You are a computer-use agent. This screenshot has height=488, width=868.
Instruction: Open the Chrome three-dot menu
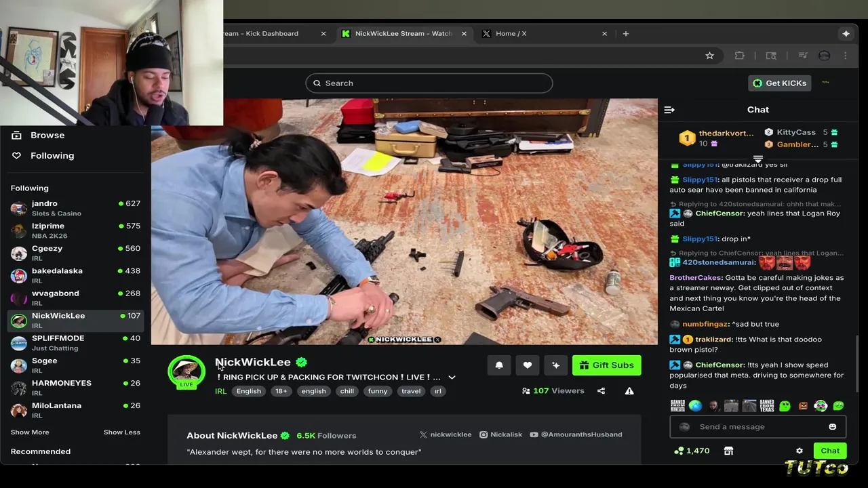[846, 56]
